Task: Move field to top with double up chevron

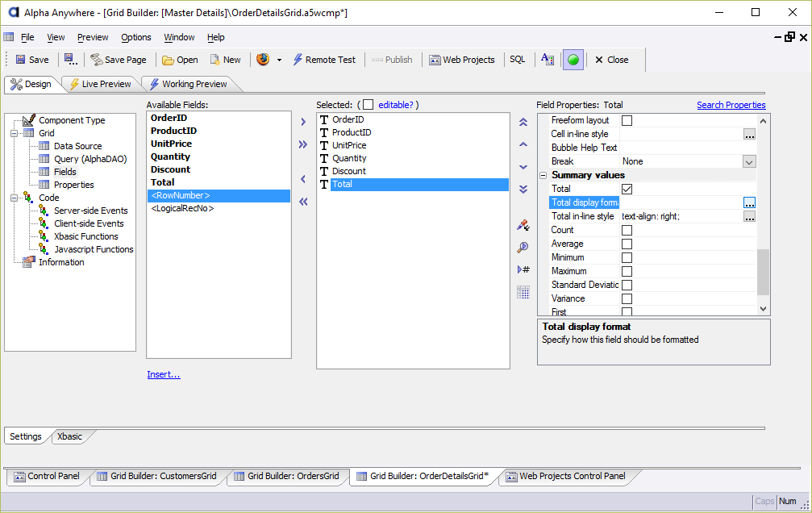Action: [x=523, y=123]
